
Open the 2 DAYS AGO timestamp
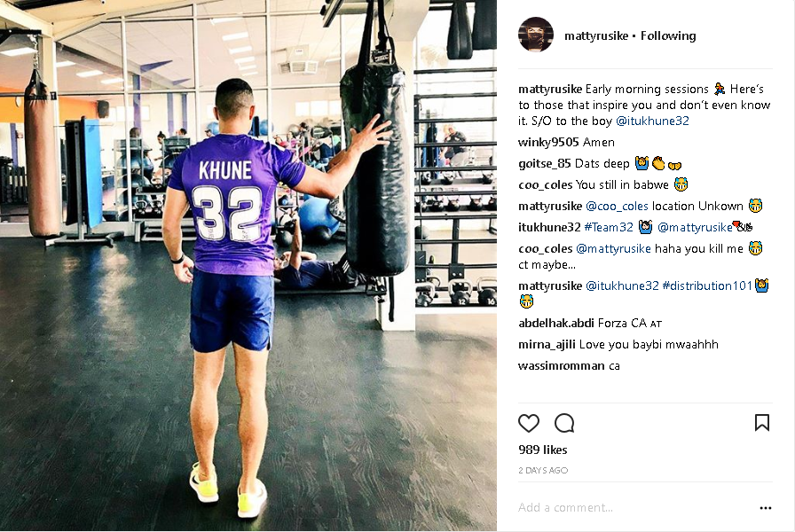click(x=543, y=471)
